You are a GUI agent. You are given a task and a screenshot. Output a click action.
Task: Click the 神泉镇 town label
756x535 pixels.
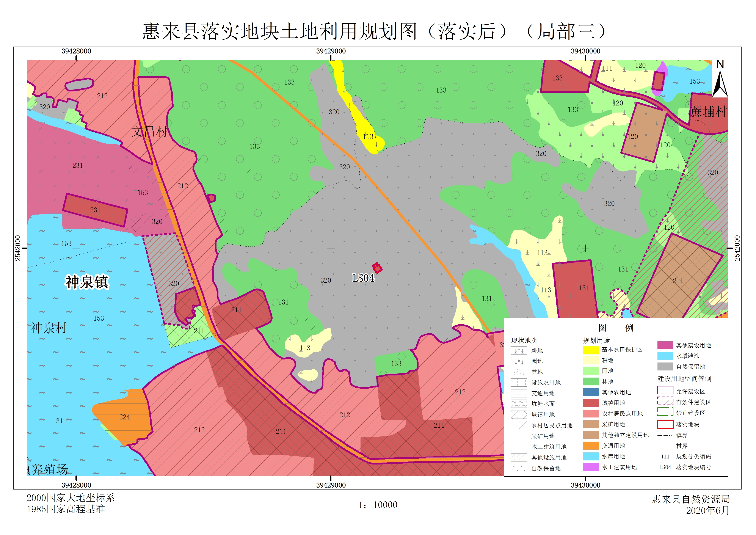click(x=87, y=282)
